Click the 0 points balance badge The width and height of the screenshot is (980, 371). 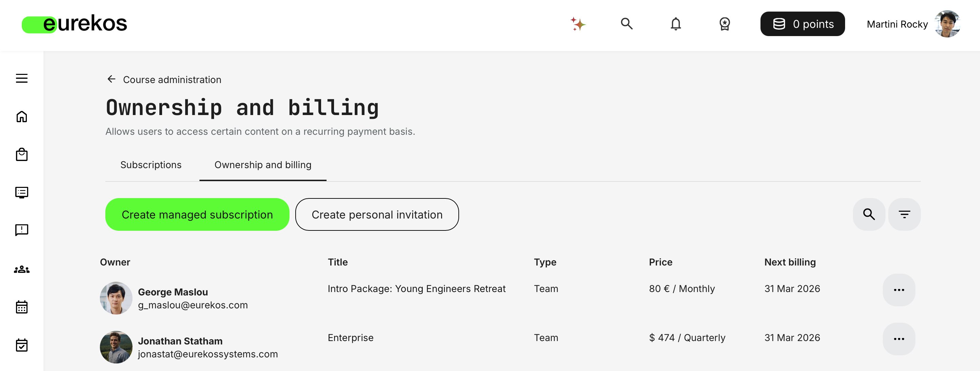pos(802,24)
